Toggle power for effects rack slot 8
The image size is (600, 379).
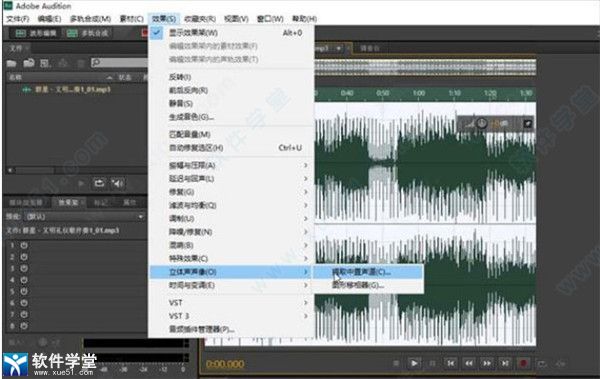coord(24,326)
